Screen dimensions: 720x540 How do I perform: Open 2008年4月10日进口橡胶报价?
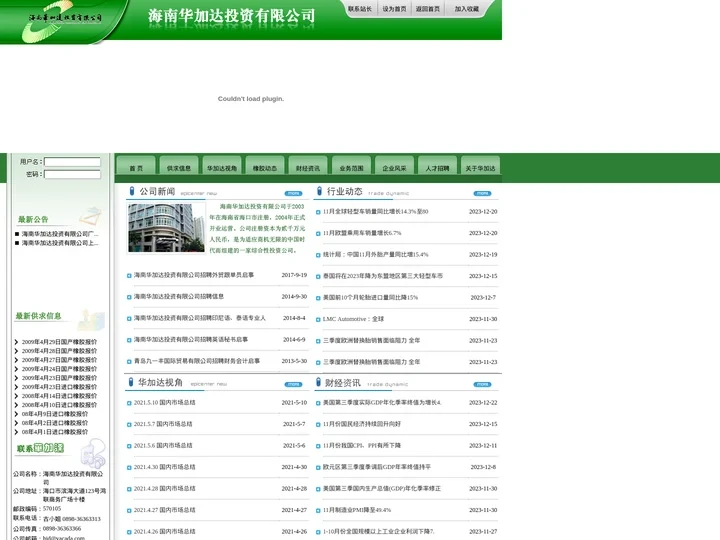click(59, 405)
